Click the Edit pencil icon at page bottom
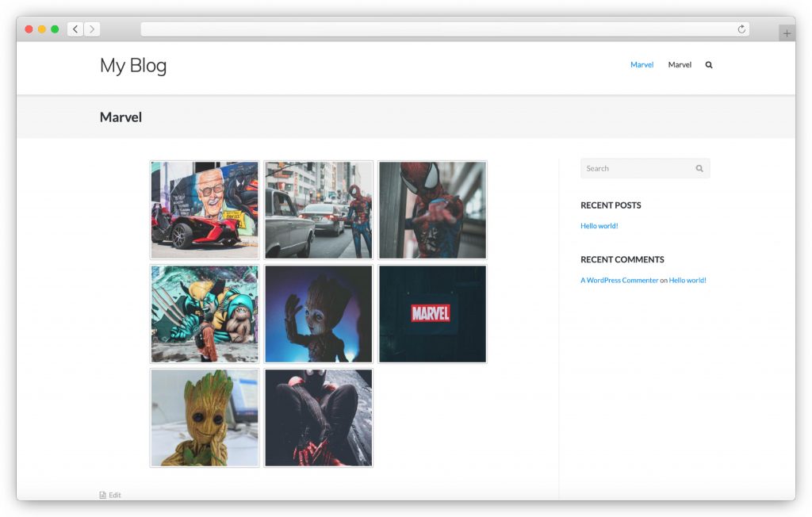The width and height of the screenshot is (812, 517). point(101,494)
